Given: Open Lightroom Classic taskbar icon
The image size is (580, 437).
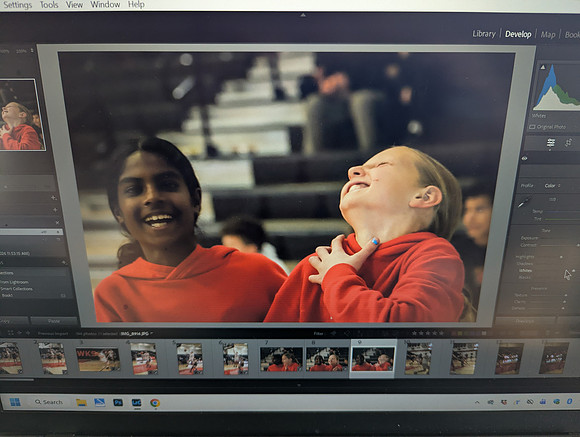Looking at the screenshot, I should pos(136,402).
